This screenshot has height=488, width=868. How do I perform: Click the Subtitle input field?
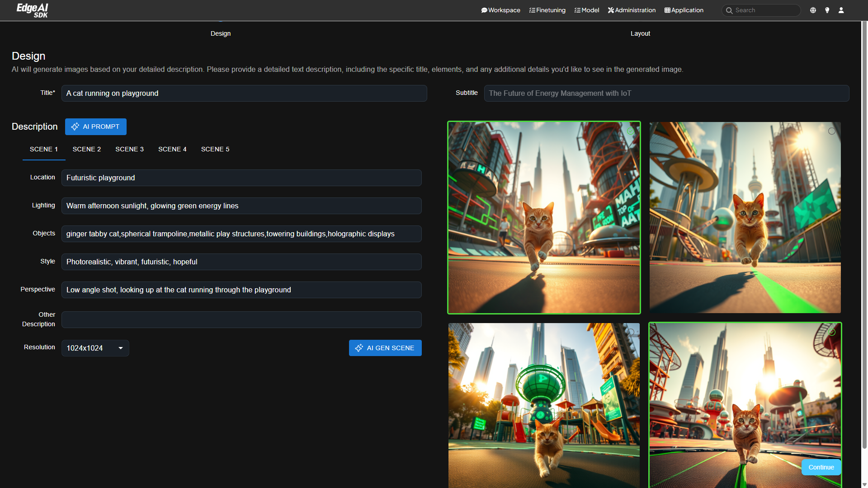pyautogui.click(x=666, y=93)
